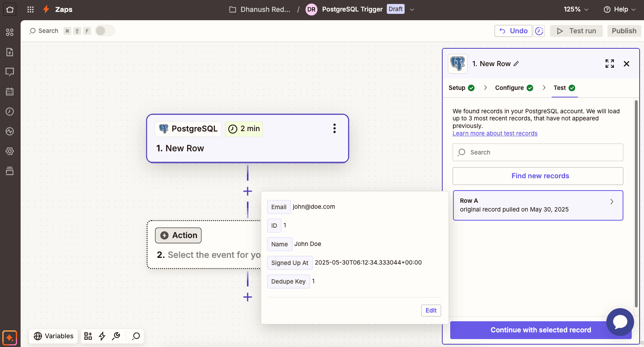Open the apps grid menu
644x347 pixels.
(31, 10)
